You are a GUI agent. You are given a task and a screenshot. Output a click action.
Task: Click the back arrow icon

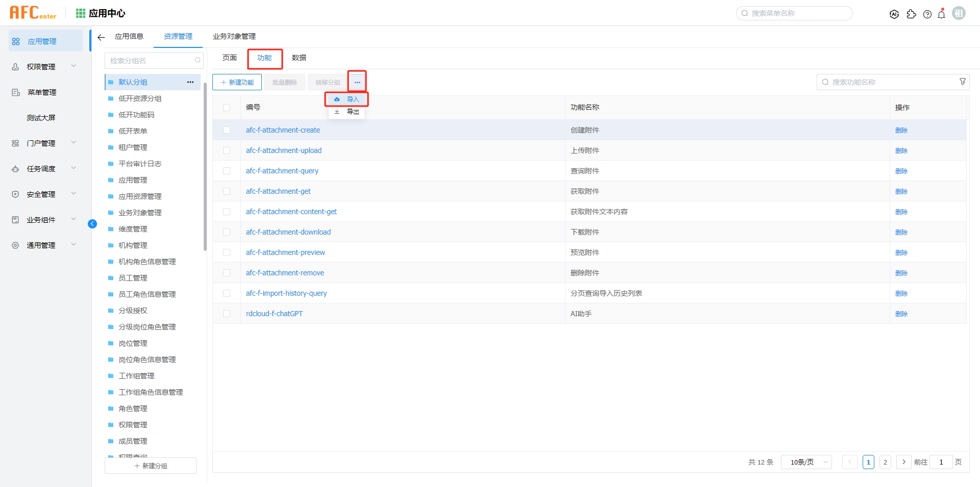(101, 37)
